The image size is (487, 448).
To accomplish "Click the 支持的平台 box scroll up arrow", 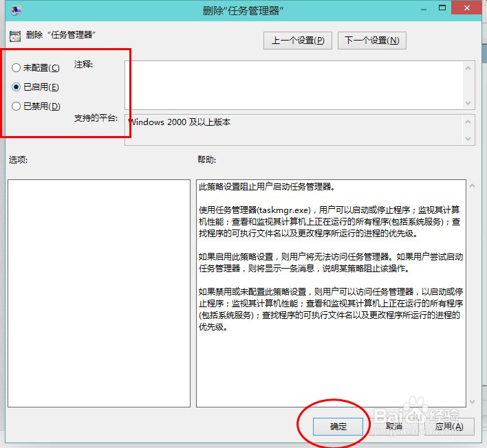I will [468, 122].
